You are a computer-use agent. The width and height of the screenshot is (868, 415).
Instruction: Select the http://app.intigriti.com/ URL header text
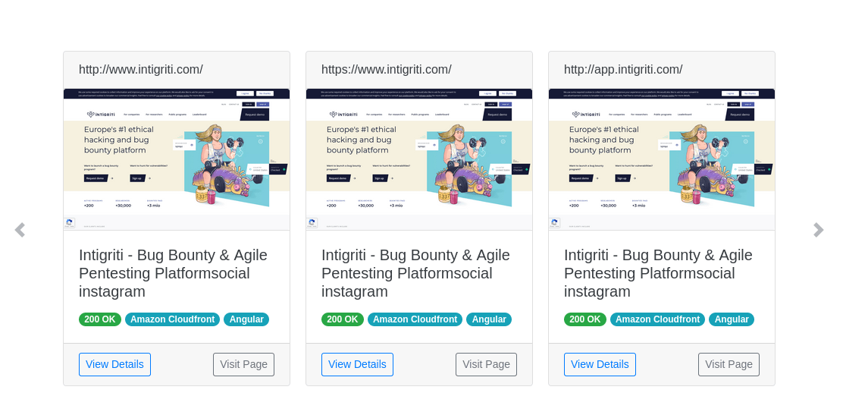coord(623,69)
